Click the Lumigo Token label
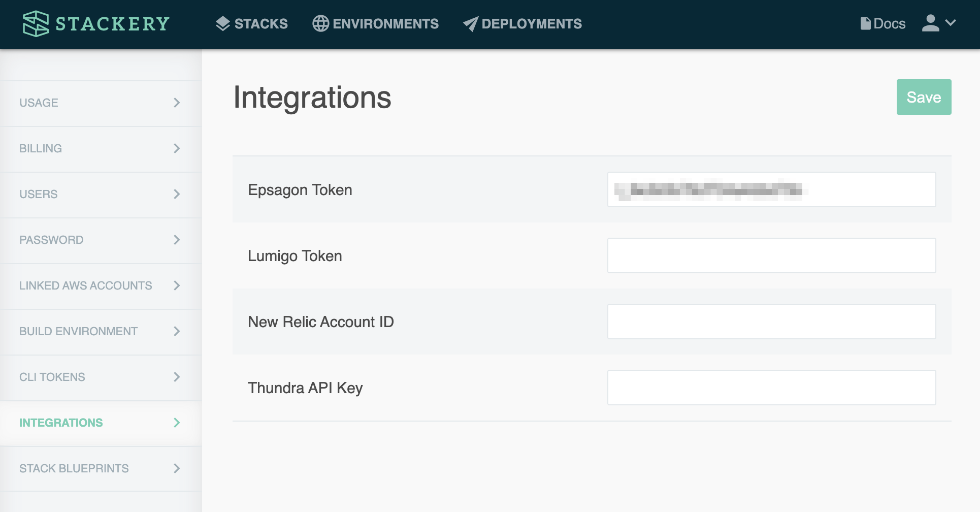 295,256
